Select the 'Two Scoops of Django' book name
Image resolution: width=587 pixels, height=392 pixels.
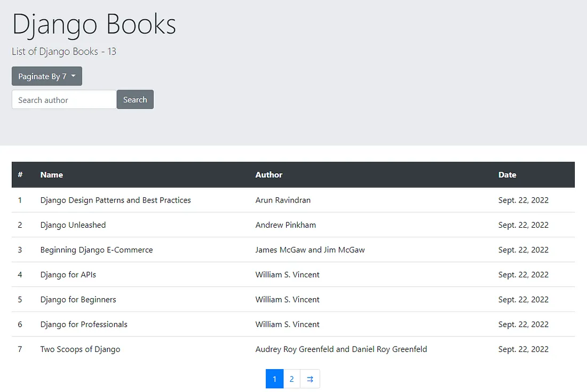point(80,349)
